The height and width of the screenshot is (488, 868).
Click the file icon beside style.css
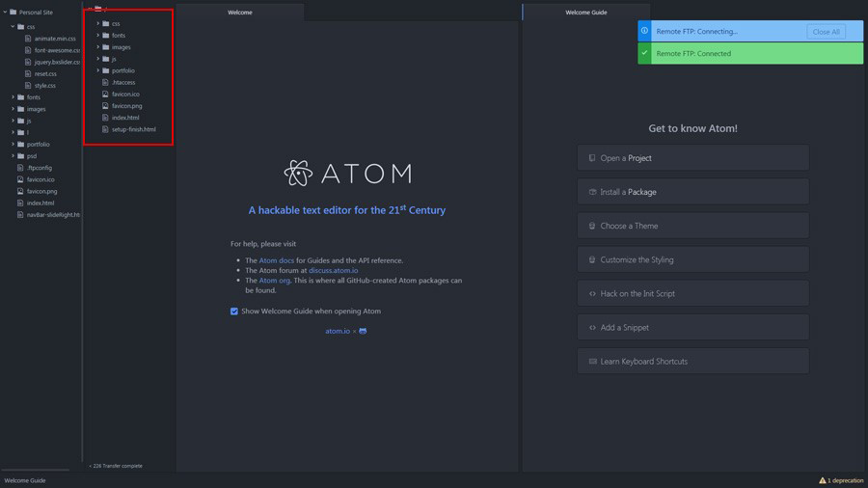click(28, 86)
